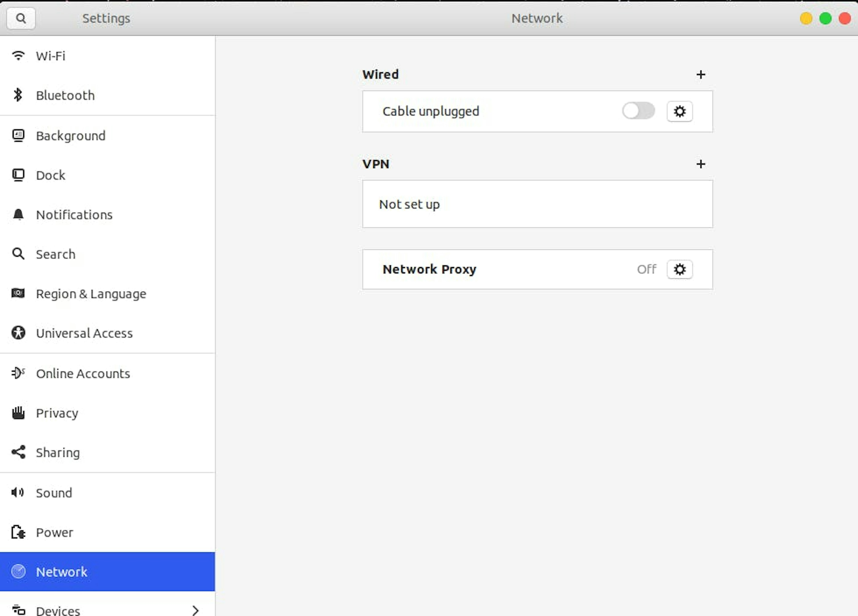
Task: Add a new VPN connection
Action: click(701, 164)
